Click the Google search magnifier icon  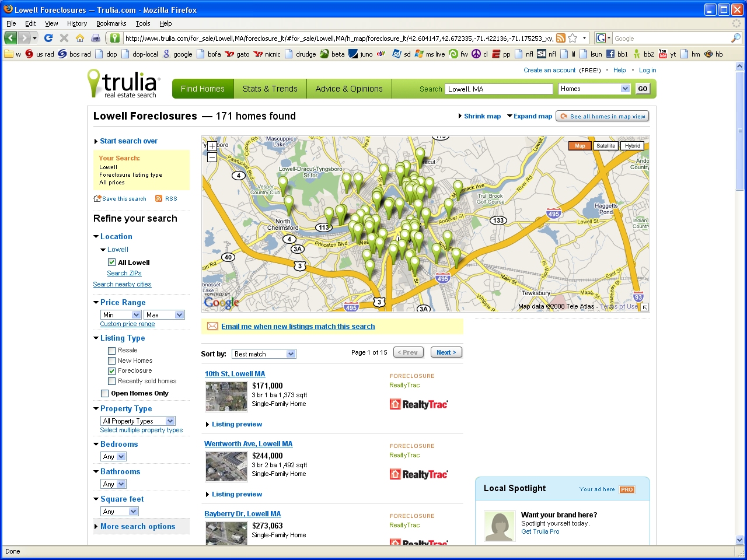736,38
